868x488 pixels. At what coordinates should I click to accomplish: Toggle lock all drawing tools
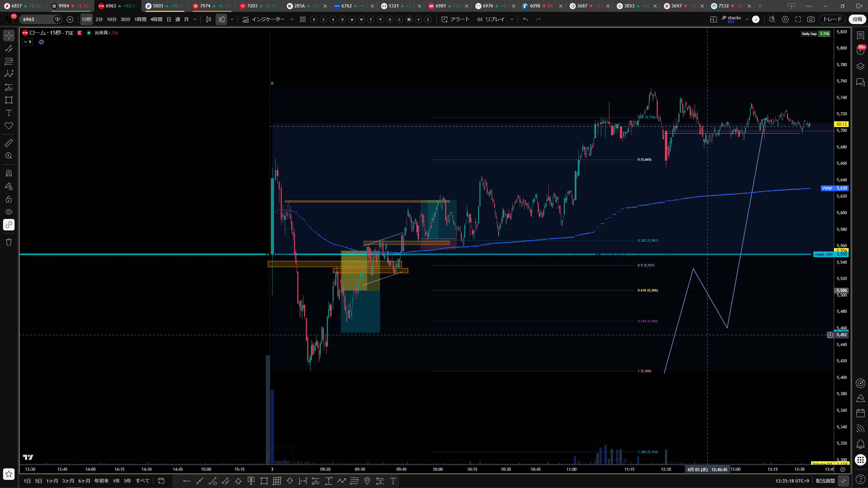(x=9, y=199)
